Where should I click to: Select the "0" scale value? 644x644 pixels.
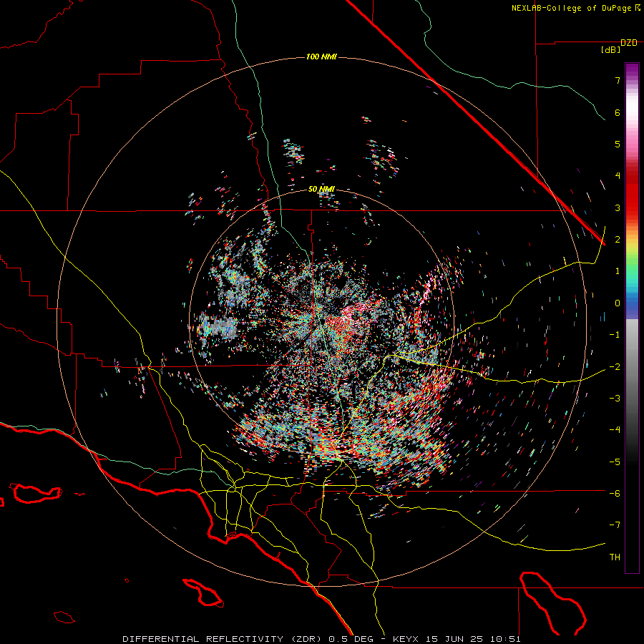click(618, 303)
